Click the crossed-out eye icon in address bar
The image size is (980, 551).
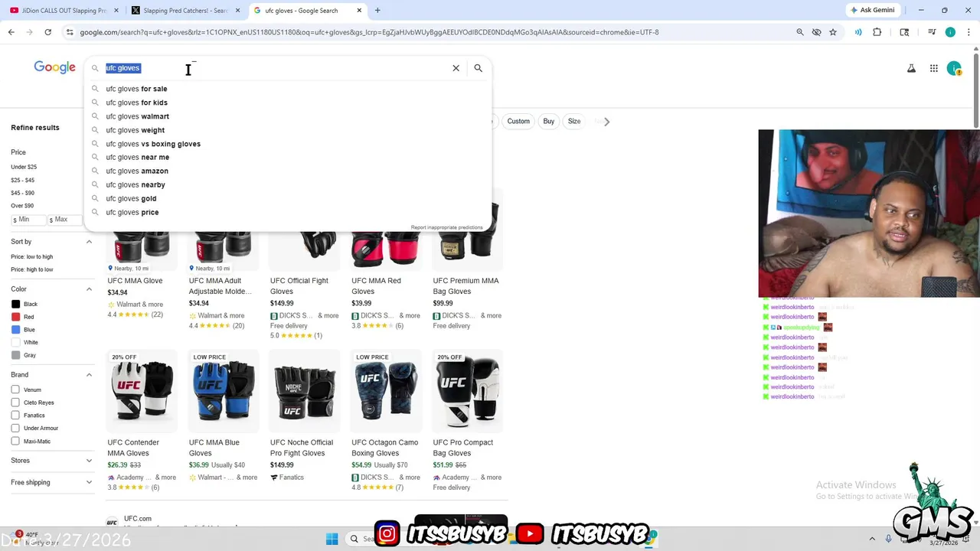pyautogui.click(x=816, y=32)
